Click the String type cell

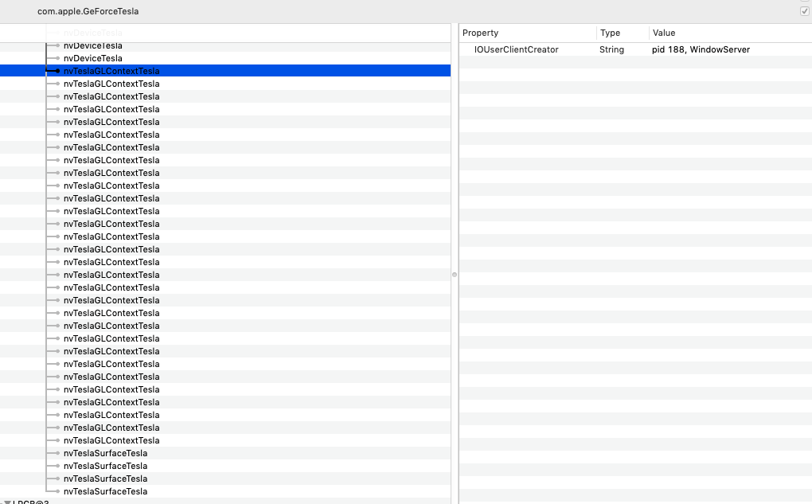tap(611, 49)
